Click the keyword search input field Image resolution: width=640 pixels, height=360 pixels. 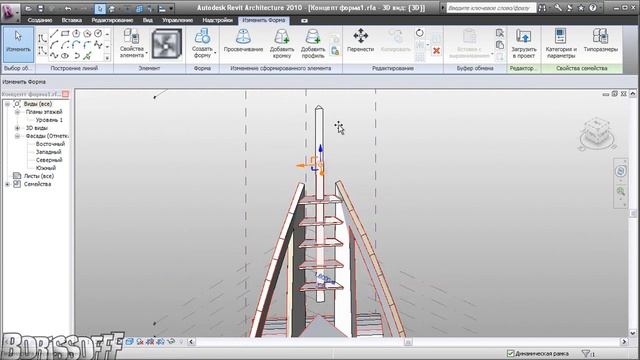(x=491, y=8)
